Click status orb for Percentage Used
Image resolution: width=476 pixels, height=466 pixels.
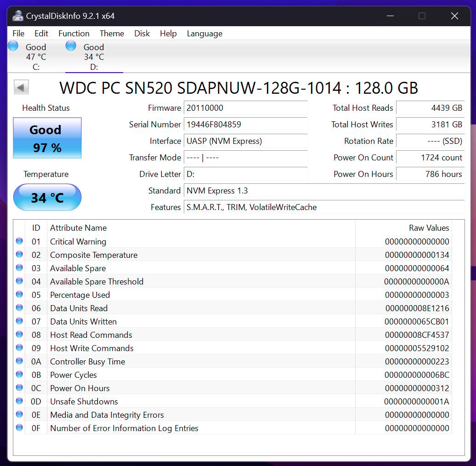click(x=19, y=295)
